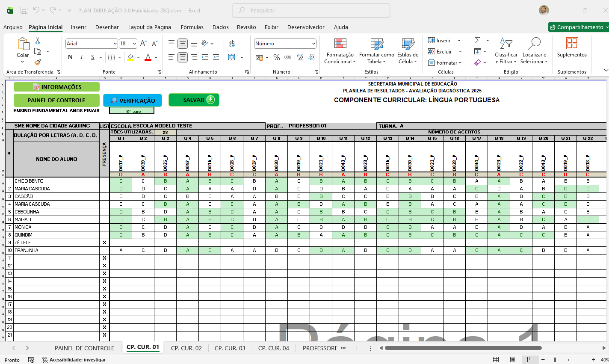Toggle align text left
This screenshot has width=609, height=364.
coord(171,57)
